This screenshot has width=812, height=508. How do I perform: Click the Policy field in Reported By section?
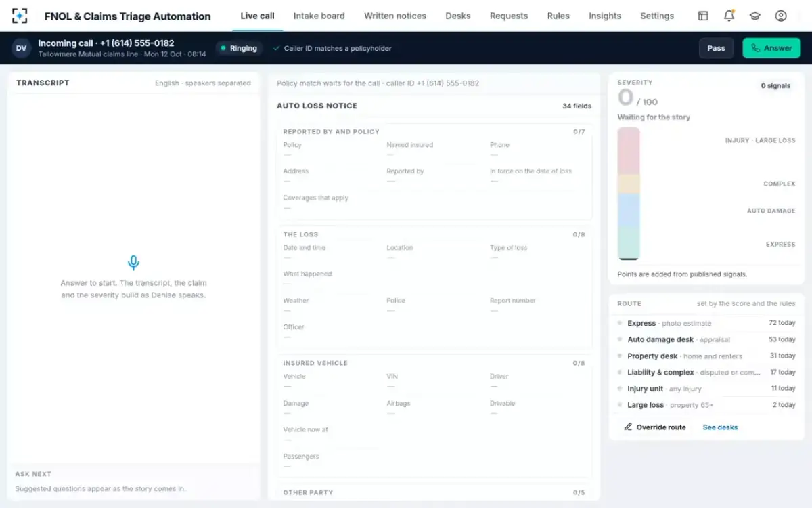click(x=331, y=150)
